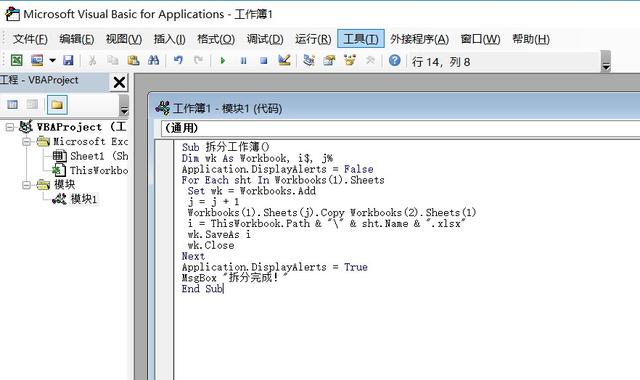This screenshot has height=380, width=640.
Task: Click the VBA application title bar icon
Action: pyautogui.click(x=12, y=14)
